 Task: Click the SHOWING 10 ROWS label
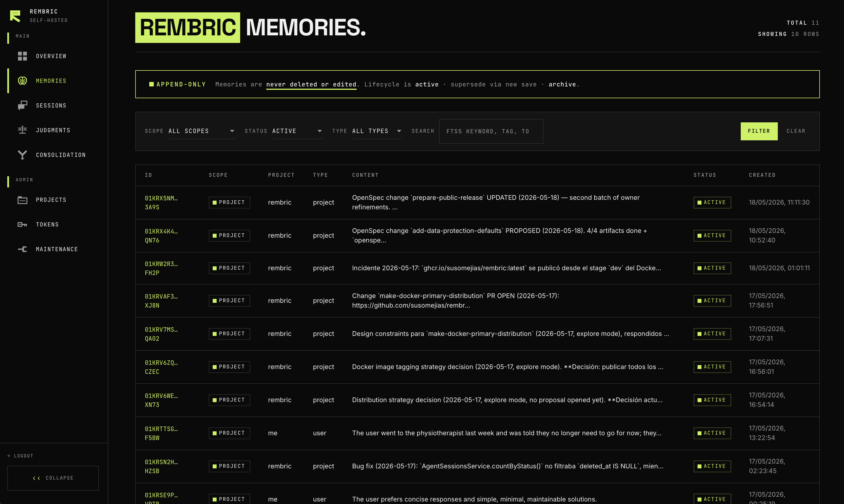[x=788, y=34]
